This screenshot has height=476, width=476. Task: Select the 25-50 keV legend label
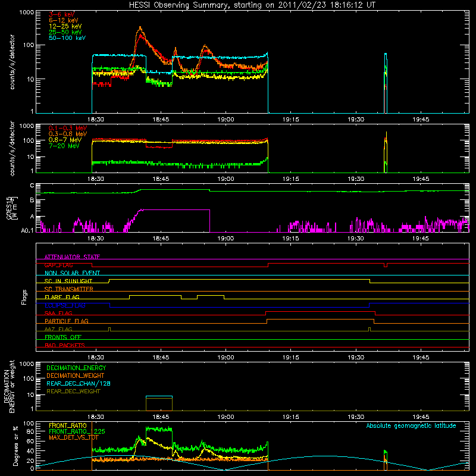pos(65,32)
